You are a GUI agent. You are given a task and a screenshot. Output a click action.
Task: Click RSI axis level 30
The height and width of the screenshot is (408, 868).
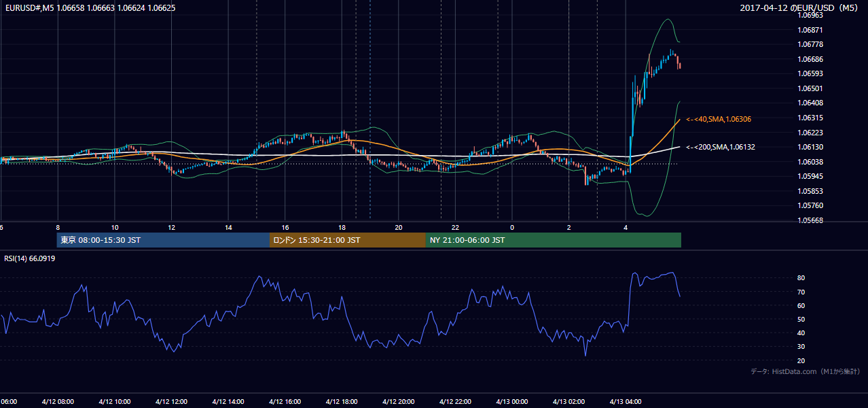801,346
